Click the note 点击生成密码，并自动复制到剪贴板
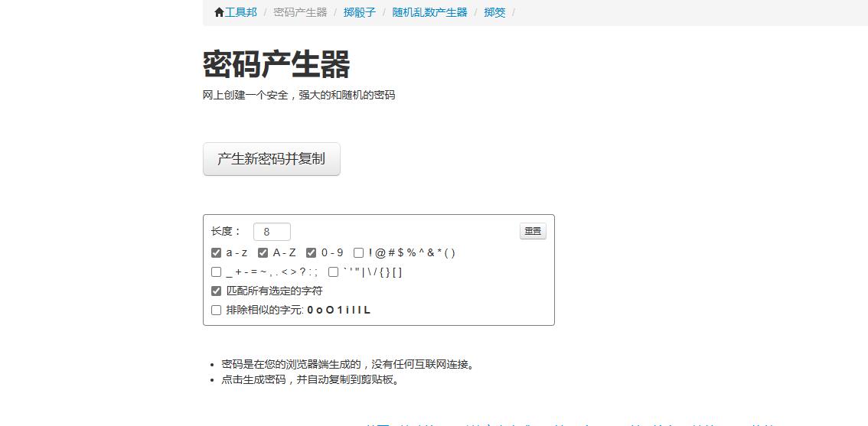868x426 pixels. tap(310, 380)
